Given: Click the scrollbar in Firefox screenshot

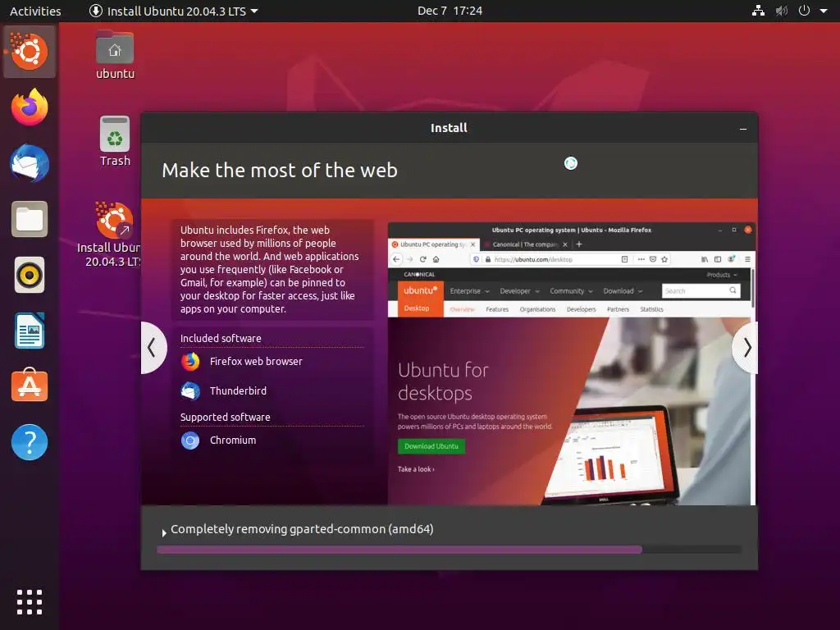Looking at the screenshot, I should (752, 288).
